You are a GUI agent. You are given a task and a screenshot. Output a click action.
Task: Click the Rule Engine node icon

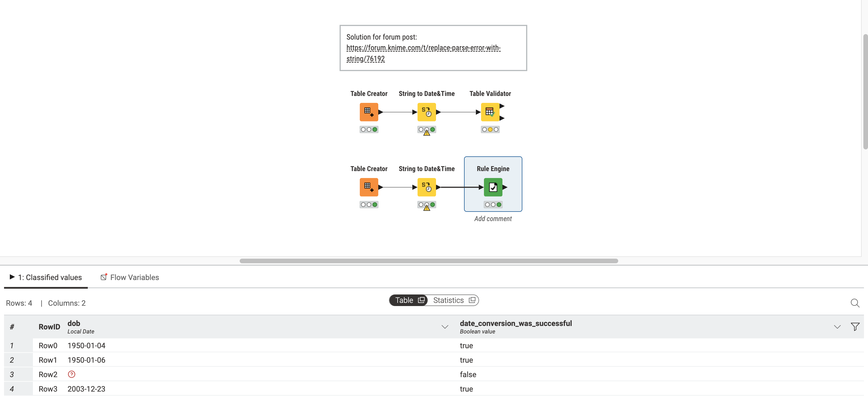click(493, 187)
